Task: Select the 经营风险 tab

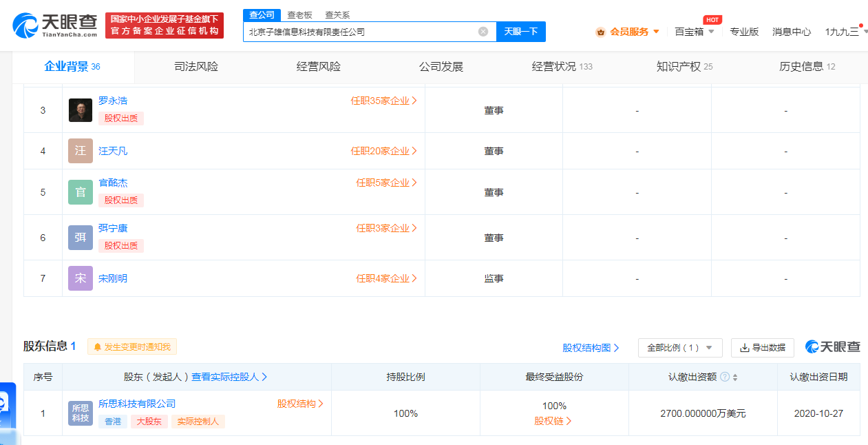Action: coord(319,67)
